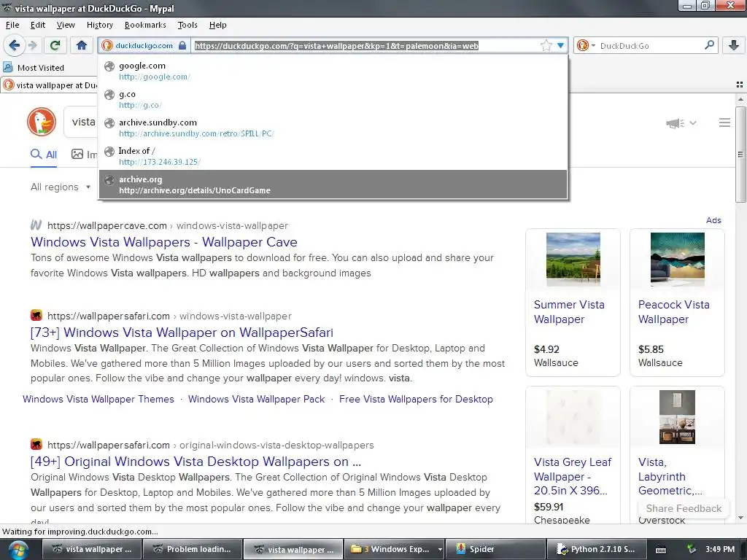Open the DuckDuckGo hamburger menu
747x560 pixels.
(724, 122)
